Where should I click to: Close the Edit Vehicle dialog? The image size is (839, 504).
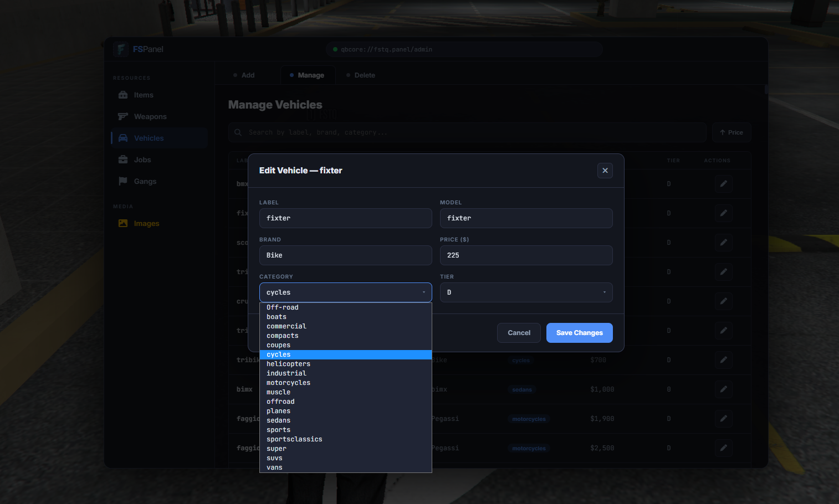point(605,171)
